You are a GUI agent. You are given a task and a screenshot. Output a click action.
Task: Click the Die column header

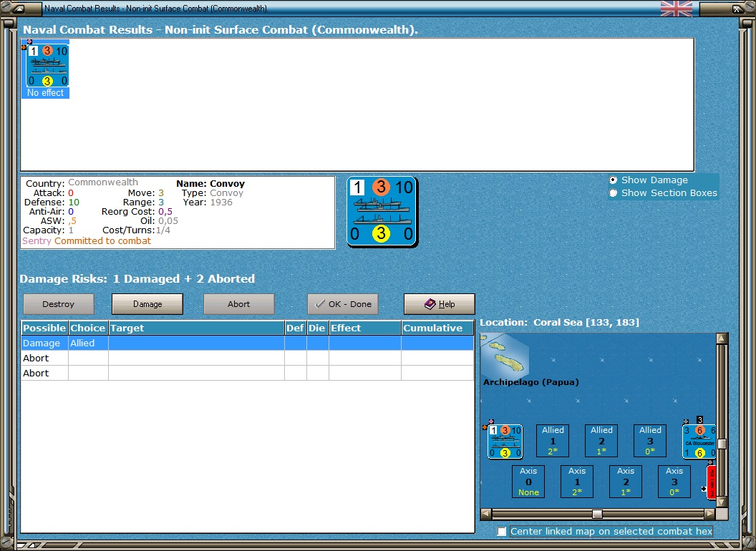click(318, 328)
